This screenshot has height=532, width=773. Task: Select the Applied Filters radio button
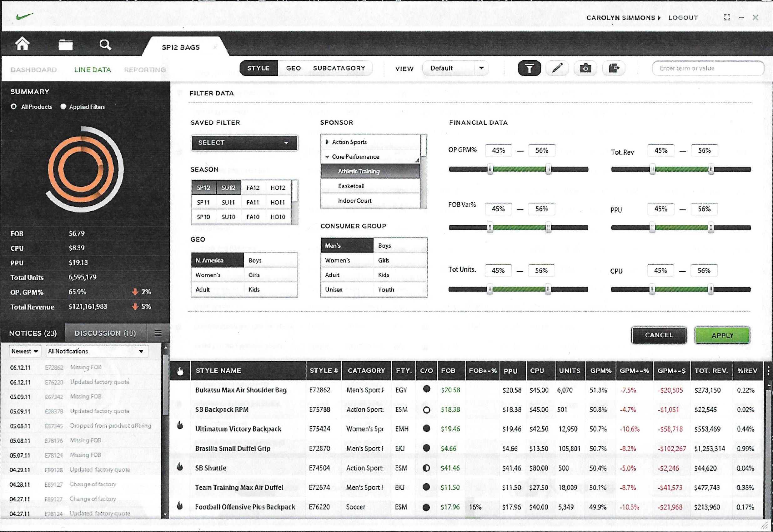(x=63, y=107)
